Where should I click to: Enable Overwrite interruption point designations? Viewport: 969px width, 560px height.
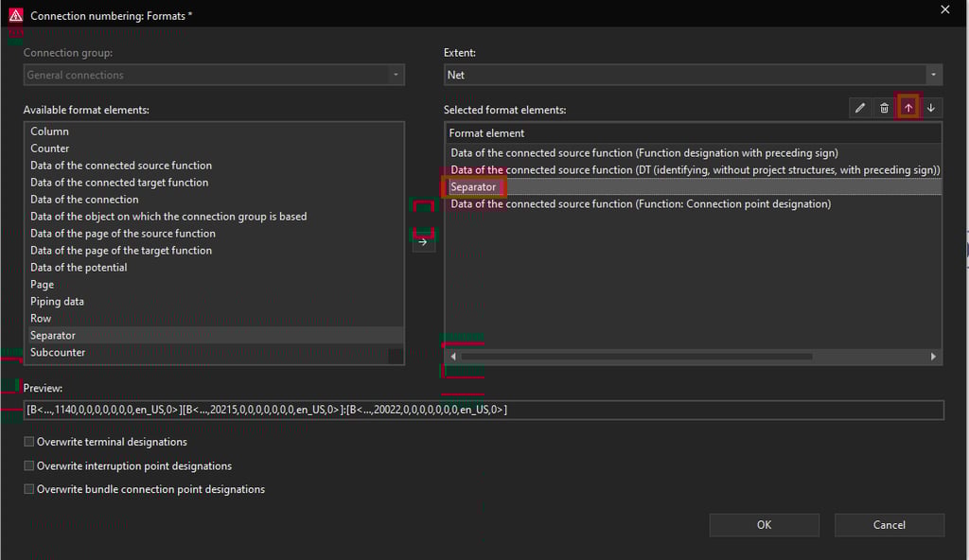29,465
